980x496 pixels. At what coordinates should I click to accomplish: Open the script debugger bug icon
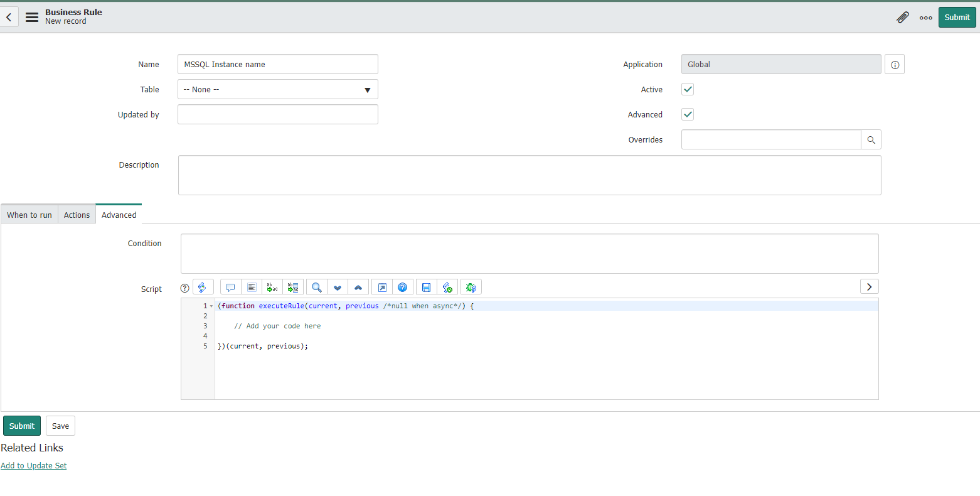tap(471, 288)
